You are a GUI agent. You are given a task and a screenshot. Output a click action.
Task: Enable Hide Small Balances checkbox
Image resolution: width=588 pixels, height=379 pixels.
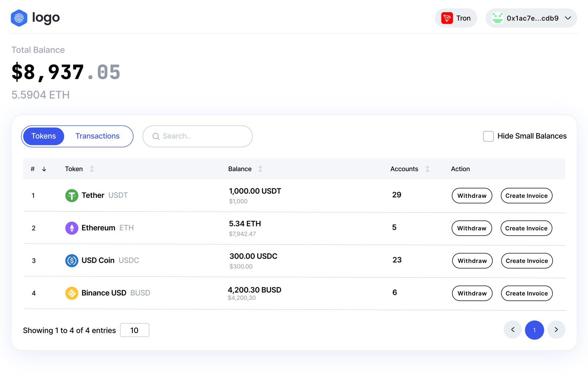tap(488, 136)
